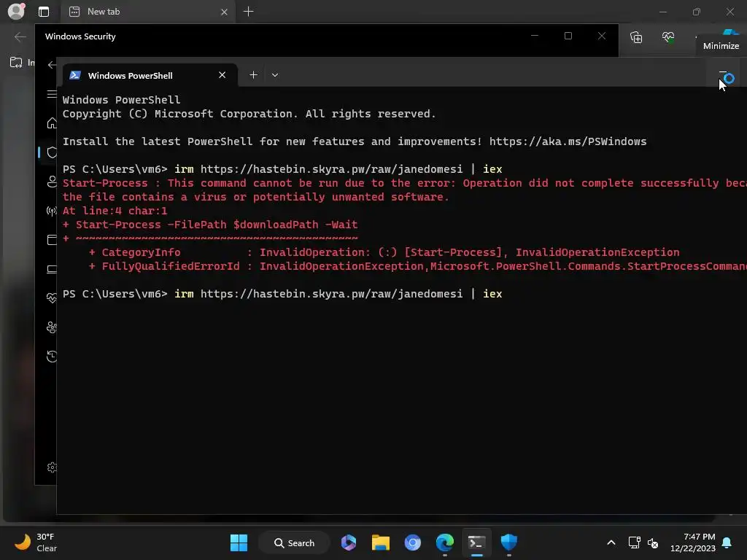Open Account protection person icon
Image resolution: width=747 pixels, height=560 pixels.
(x=52, y=182)
